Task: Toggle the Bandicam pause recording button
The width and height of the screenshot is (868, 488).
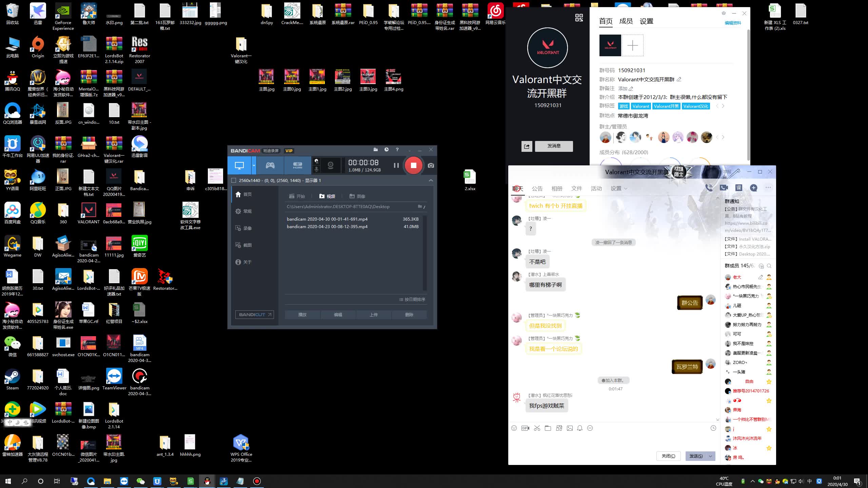Action: pyautogui.click(x=395, y=166)
